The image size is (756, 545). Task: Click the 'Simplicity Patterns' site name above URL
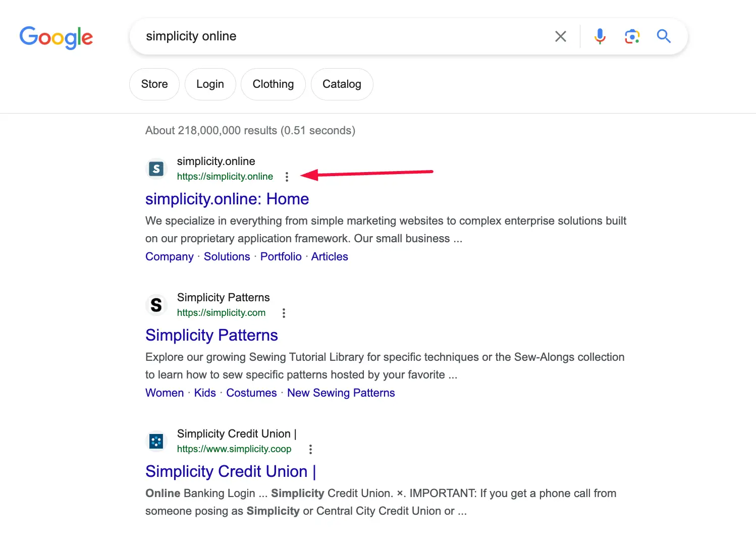(224, 298)
